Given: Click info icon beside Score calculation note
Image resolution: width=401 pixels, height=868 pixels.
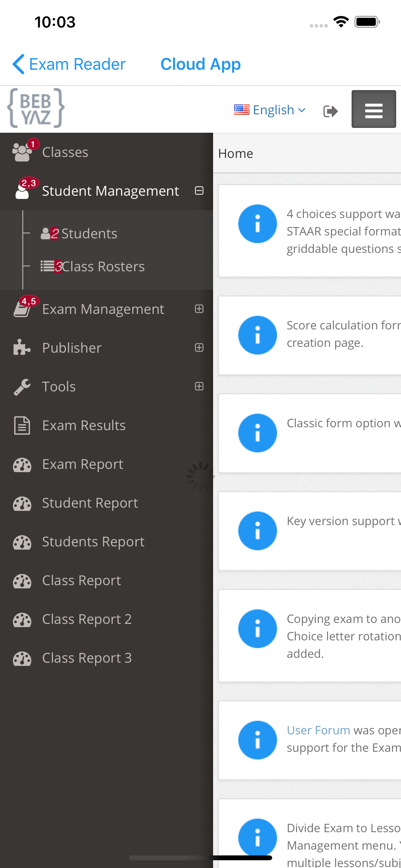Looking at the screenshot, I should click(257, 335).
